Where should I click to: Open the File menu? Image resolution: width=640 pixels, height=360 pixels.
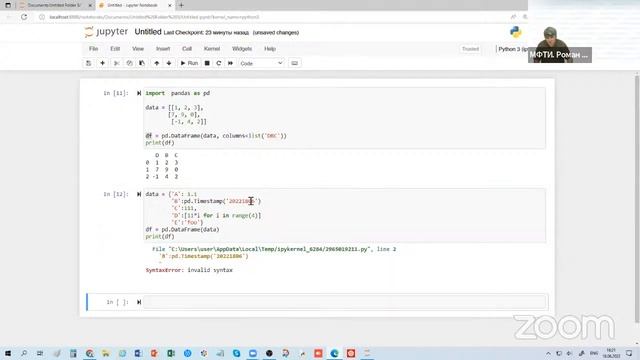[x=93, y=49]
